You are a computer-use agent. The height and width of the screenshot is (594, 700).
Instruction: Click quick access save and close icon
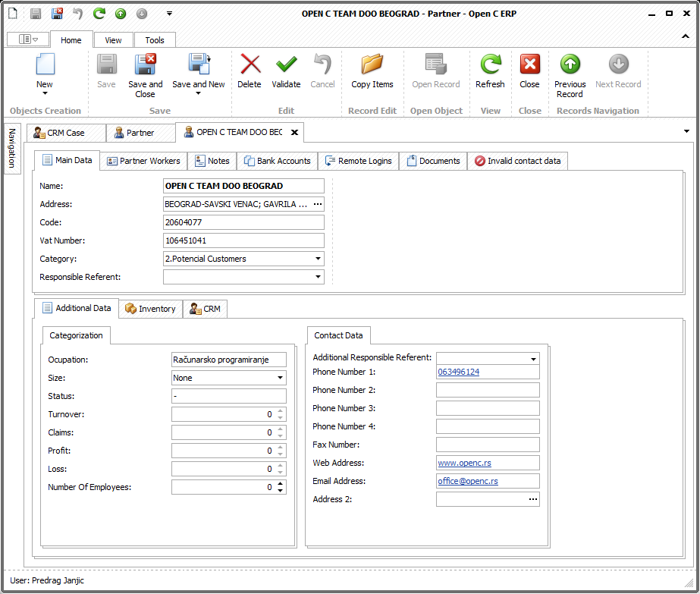[x=57, y=14]
